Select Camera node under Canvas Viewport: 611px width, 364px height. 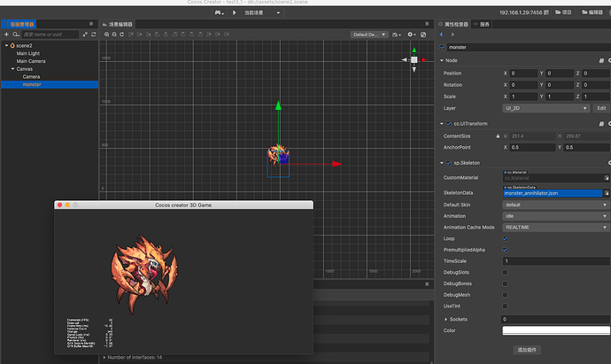click(31, 77)
